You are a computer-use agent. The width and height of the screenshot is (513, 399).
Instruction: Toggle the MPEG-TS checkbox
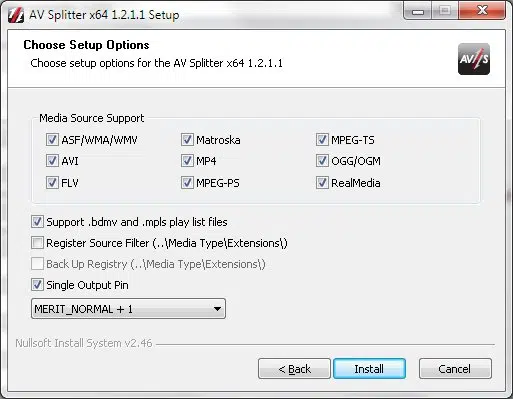322,140
